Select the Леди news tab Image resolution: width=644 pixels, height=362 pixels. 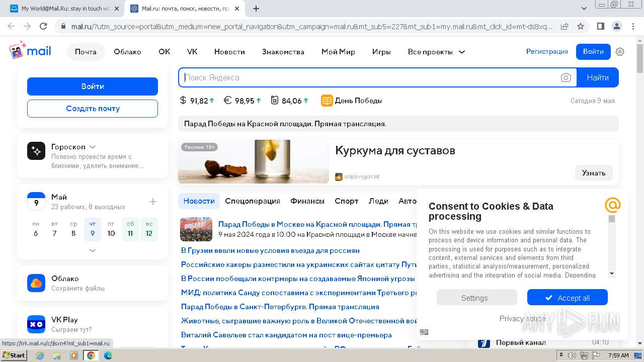coord(378,201)
